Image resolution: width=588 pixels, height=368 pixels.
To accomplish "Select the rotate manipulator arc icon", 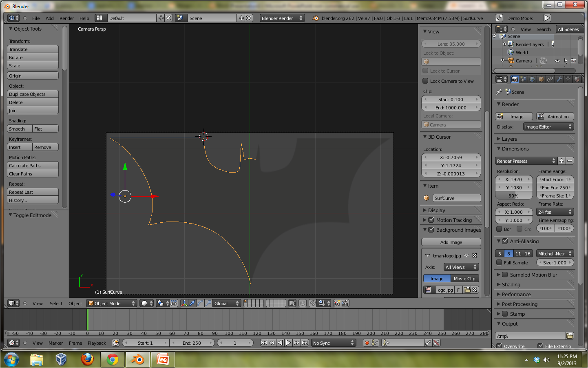I will tap(200, 303).
